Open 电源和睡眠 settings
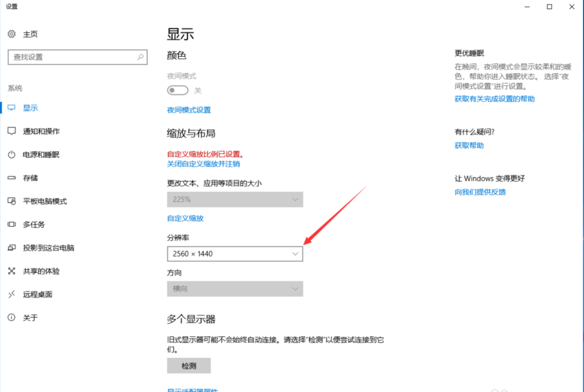This screenshot has width=584, height=392. (40, 154)
